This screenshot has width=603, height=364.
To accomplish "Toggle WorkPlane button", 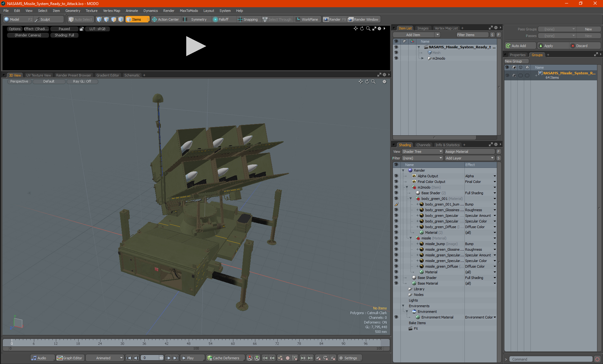I will coord(307,19).
